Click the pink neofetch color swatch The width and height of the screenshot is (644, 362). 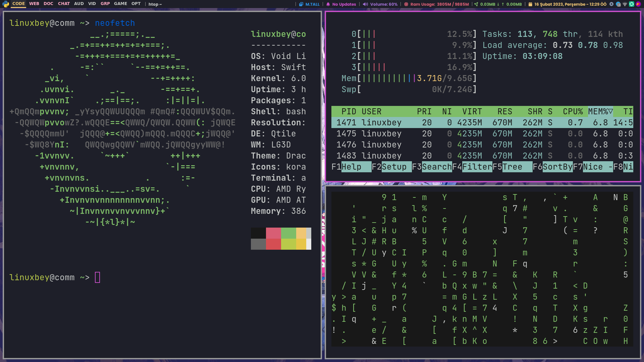click(x=273, y=233)
